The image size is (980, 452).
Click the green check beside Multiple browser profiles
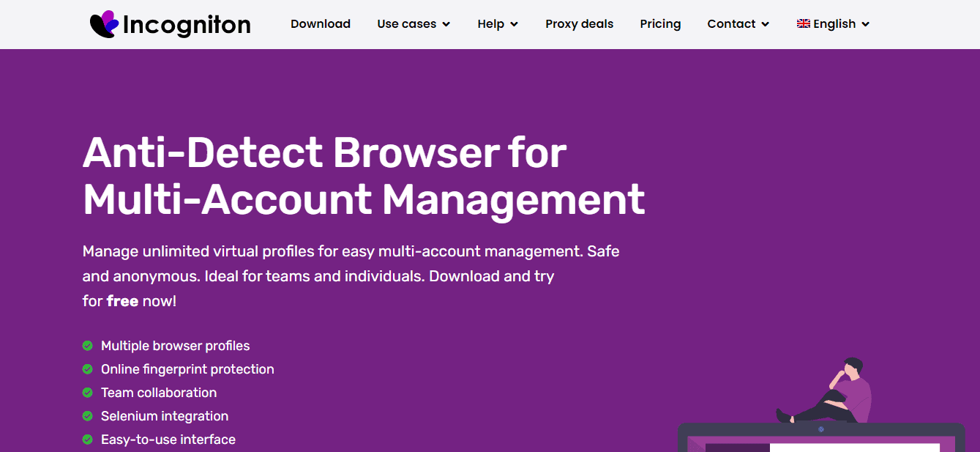[x=88, y=346]
